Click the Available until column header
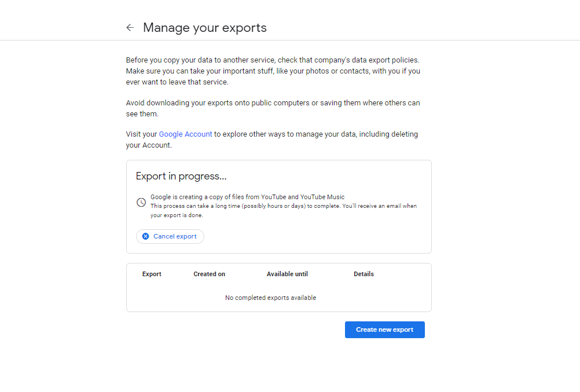The width and height of the screenshot is (580, 392). point(287,274)
